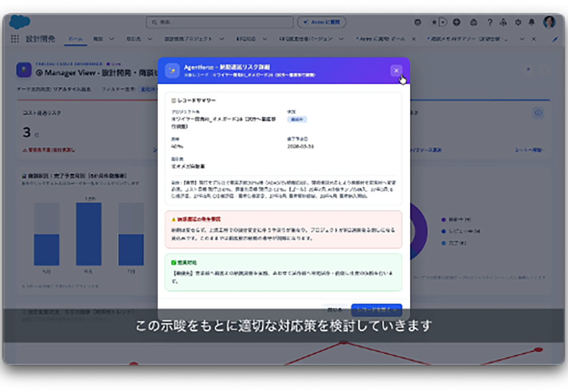
Task: Click the 閉じる button in the modal
Action: pyautogui.click(x=335, y=310)
